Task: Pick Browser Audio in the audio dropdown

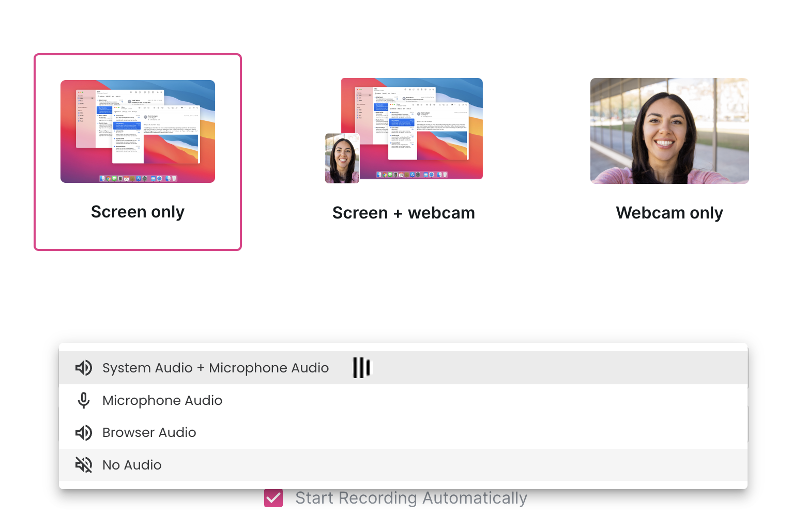Action: (x=149, y=433)
